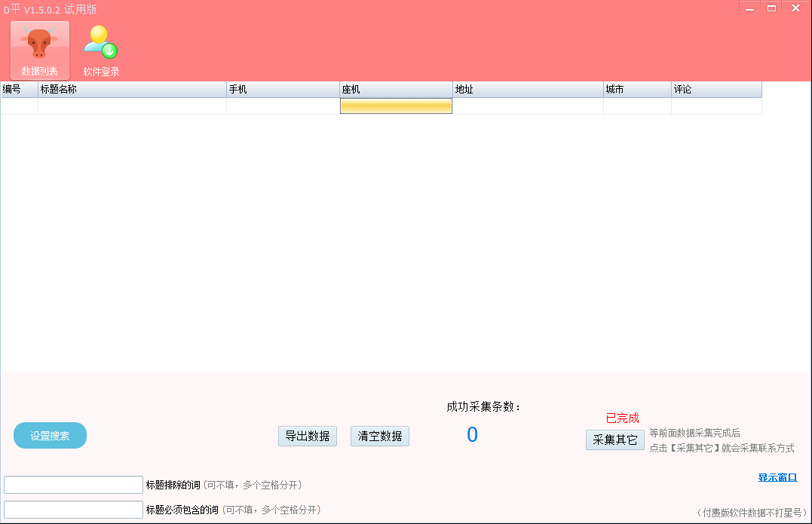Click the collected count value 0
The width and height of the screenshot is (812, 524).
(x=472, y=434)
